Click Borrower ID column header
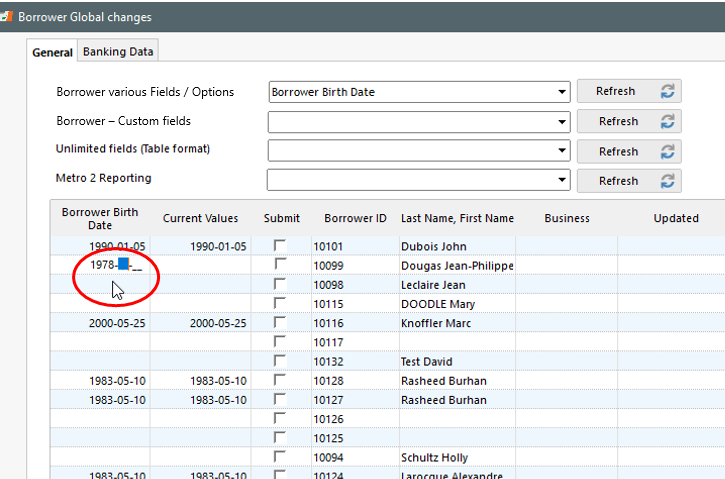The height and width of the screenshot is (479, 725). 355,218
